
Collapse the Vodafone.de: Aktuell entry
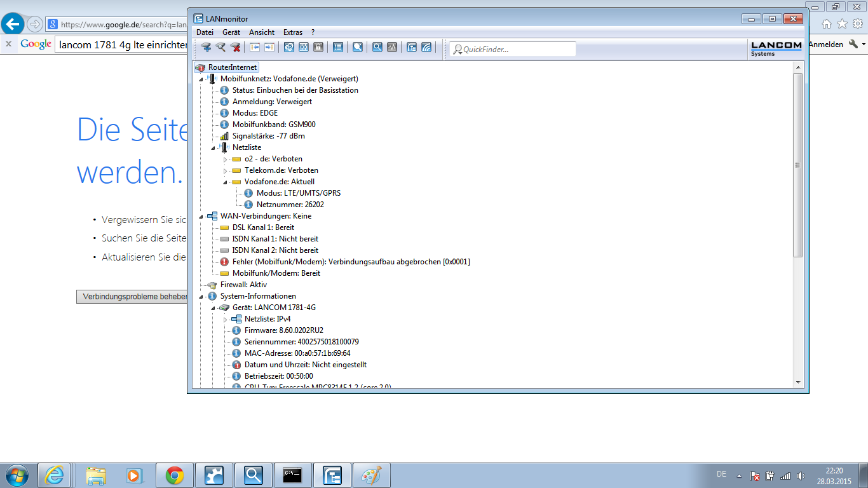tap(225, 182)
